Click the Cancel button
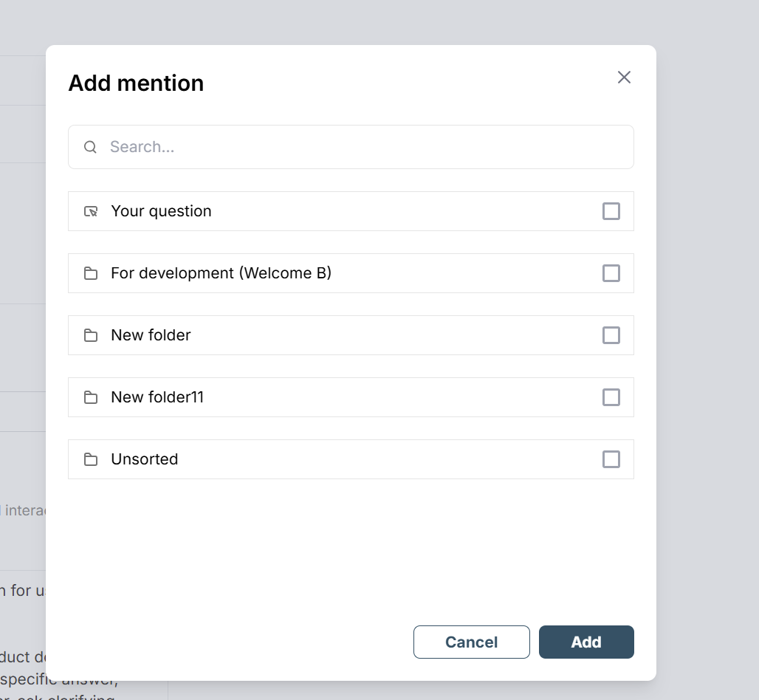This screenshot has width=759, height=700. point(472,642)
